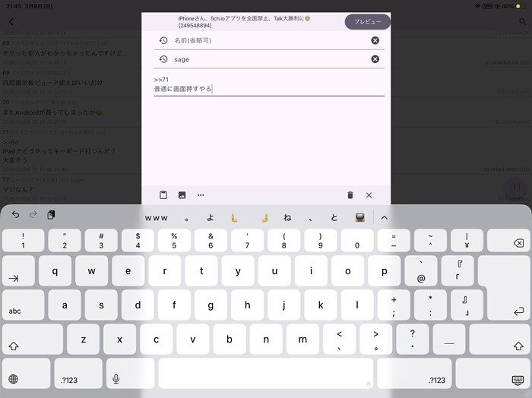The width and height of the screenshot is (532, 398).
Task: Delete draft with the trash icon
Action: (x=350, y=195)
